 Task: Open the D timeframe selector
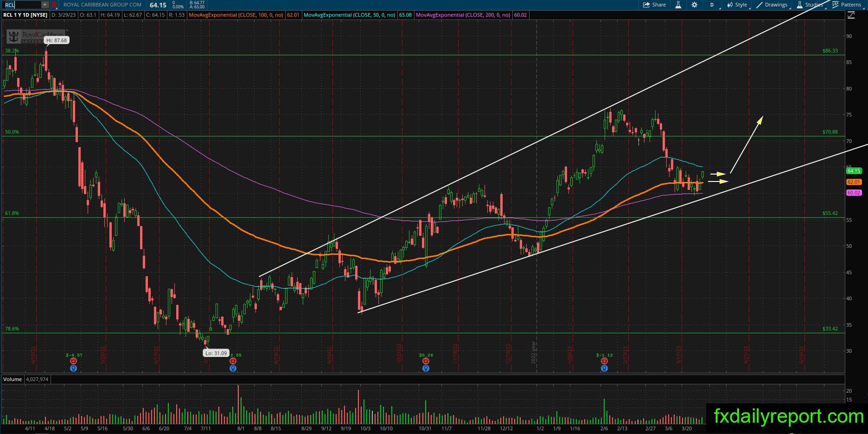712,5
